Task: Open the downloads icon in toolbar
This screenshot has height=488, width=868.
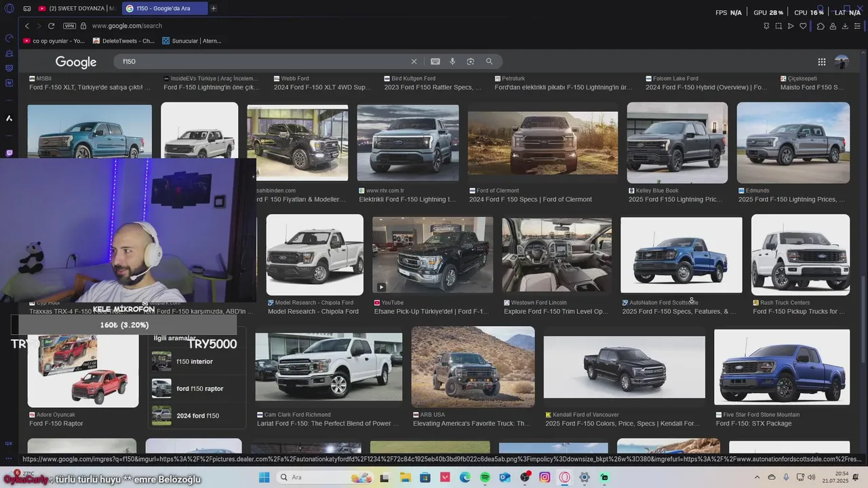Action: (x=845, y=26)
